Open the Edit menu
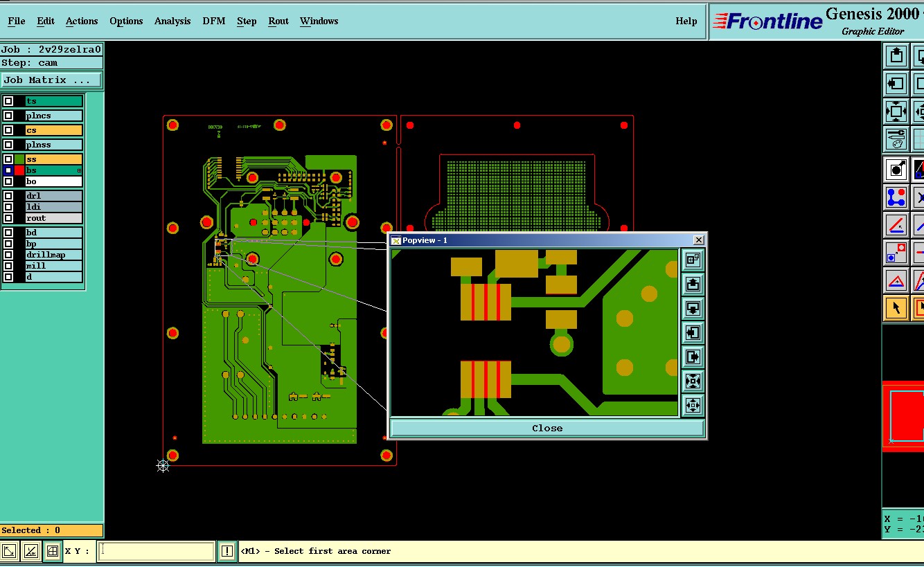The height and width of the screenshot is (567, 924). click(x=46, y=21)
